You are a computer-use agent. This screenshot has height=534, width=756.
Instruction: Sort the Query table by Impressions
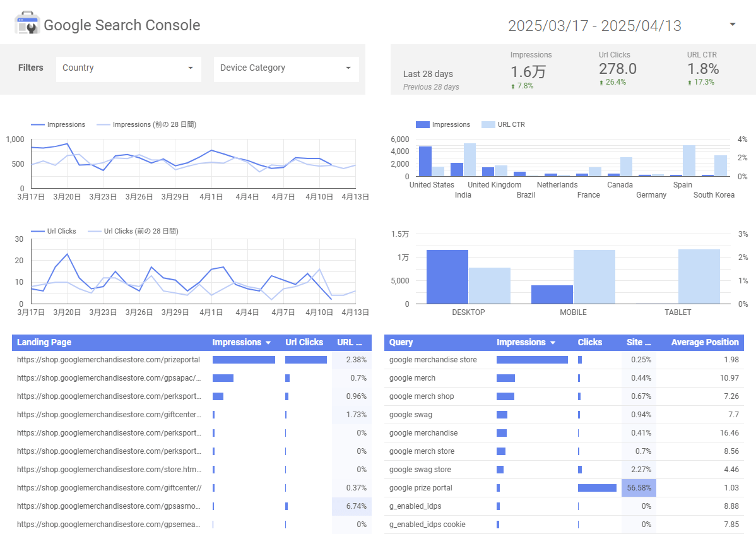(x=526, y=343)
